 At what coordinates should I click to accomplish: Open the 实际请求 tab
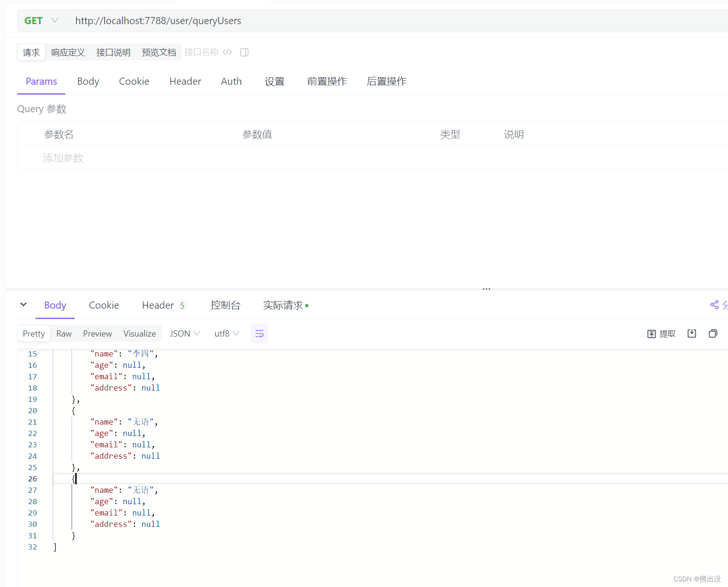[286, 305]
